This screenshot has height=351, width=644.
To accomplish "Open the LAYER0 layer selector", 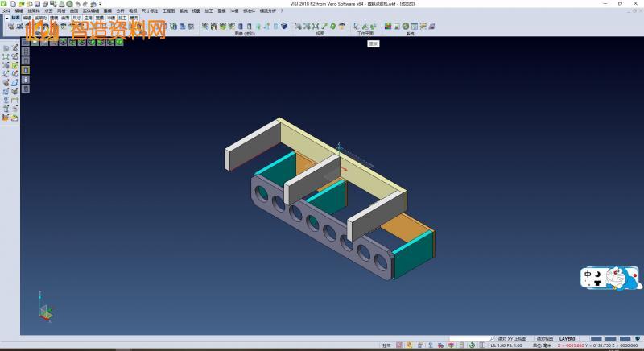I will coord(568,338).
